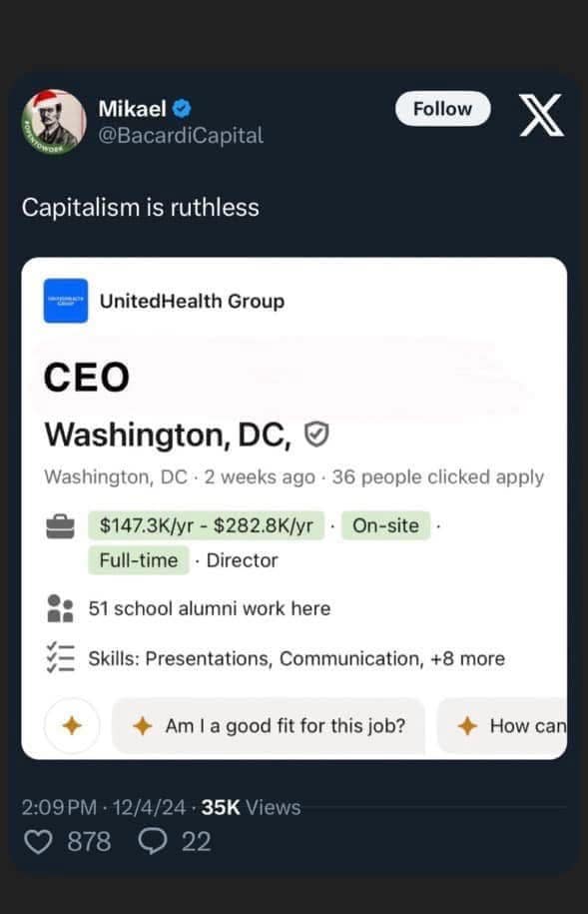Like the tweet with the heart icon
588x914 pixels.
pos(39,842)
